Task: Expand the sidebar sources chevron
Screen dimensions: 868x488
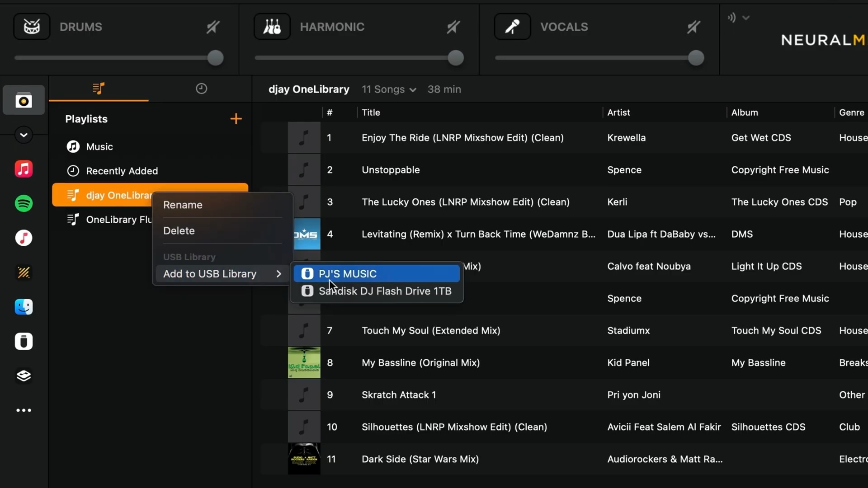Action: click(24, 135)
